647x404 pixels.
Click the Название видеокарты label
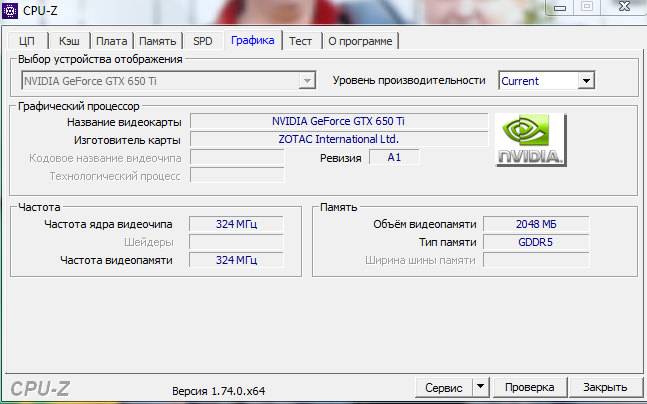click(124, 122)
